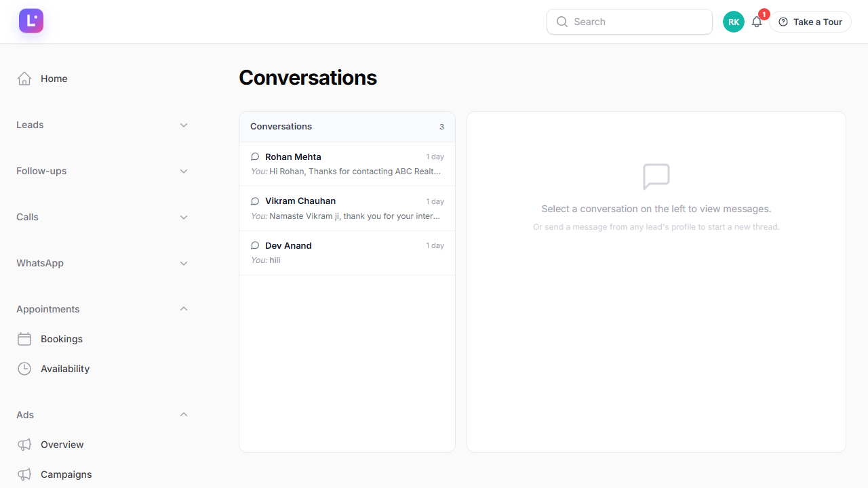
Task: Click the Calls menu label
Action: coord(27,217)
